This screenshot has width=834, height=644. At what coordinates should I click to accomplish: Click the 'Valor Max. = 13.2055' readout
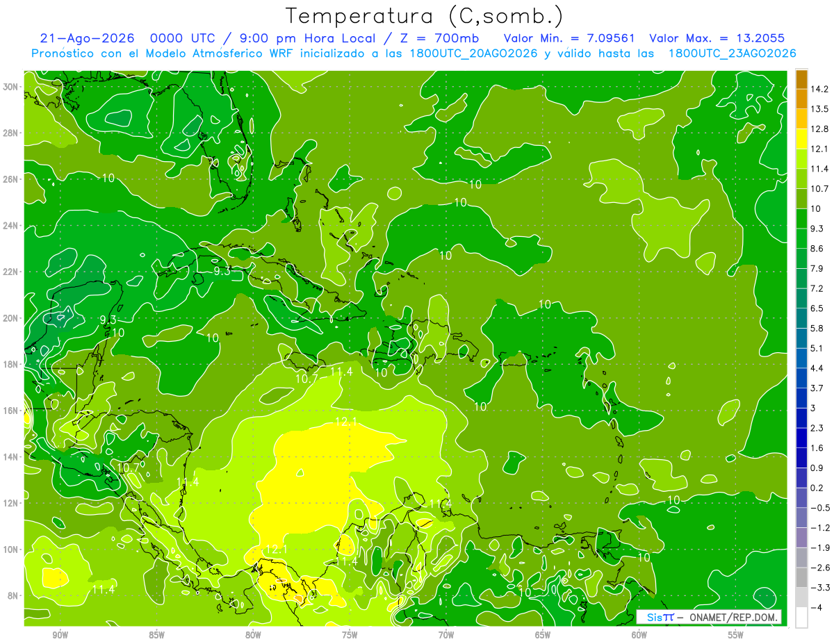pos(717,39)
